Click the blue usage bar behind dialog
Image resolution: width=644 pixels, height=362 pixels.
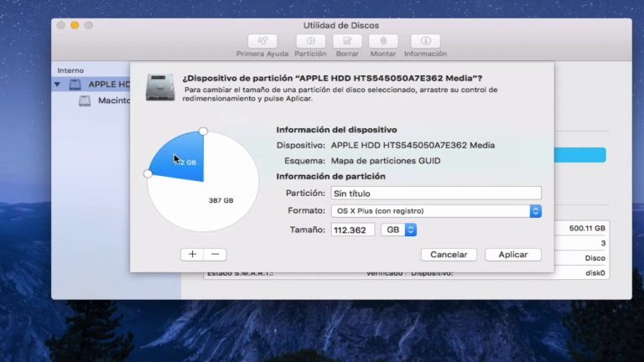point(580,155)
